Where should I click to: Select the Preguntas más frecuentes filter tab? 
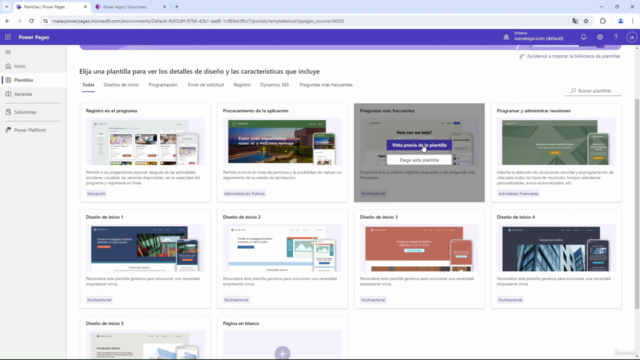coord(326,85)
